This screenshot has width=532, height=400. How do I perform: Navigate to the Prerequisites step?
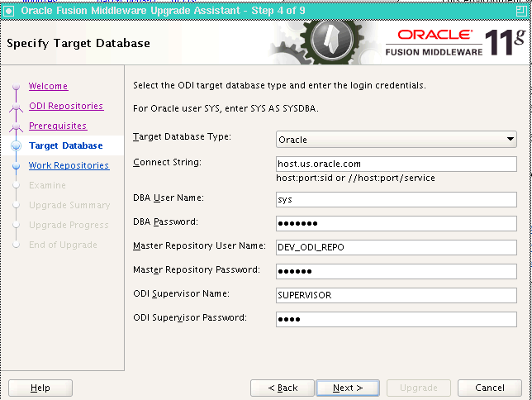(58, 126)
